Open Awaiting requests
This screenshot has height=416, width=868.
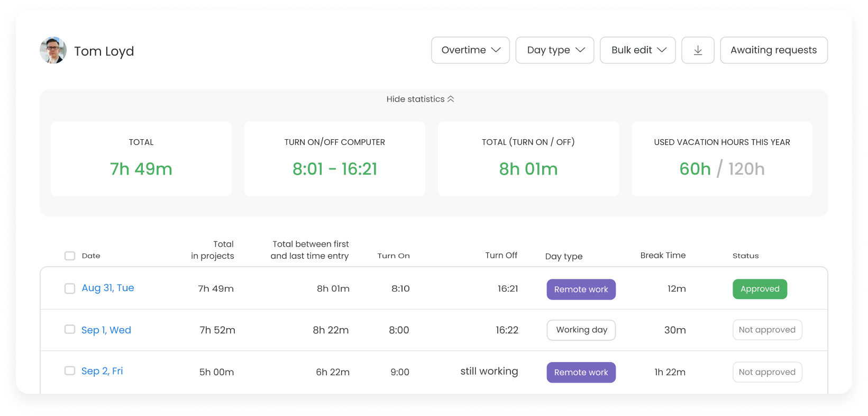click(774, 50)
